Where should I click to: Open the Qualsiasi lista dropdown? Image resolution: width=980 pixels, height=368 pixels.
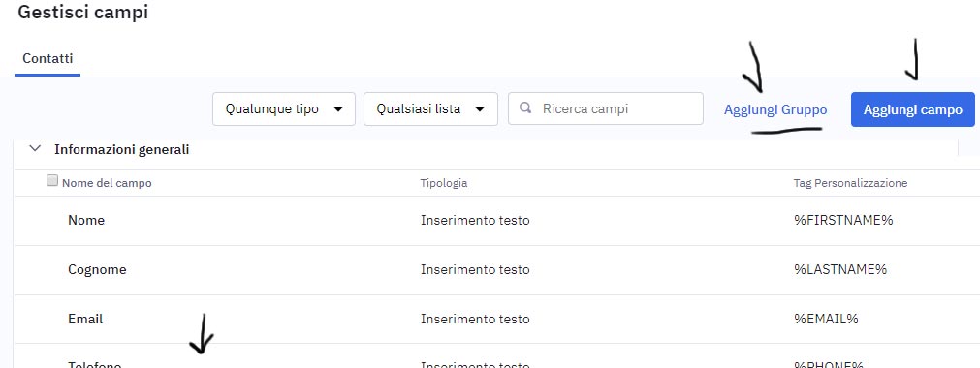pyautogui.click(x=430, y=108)
